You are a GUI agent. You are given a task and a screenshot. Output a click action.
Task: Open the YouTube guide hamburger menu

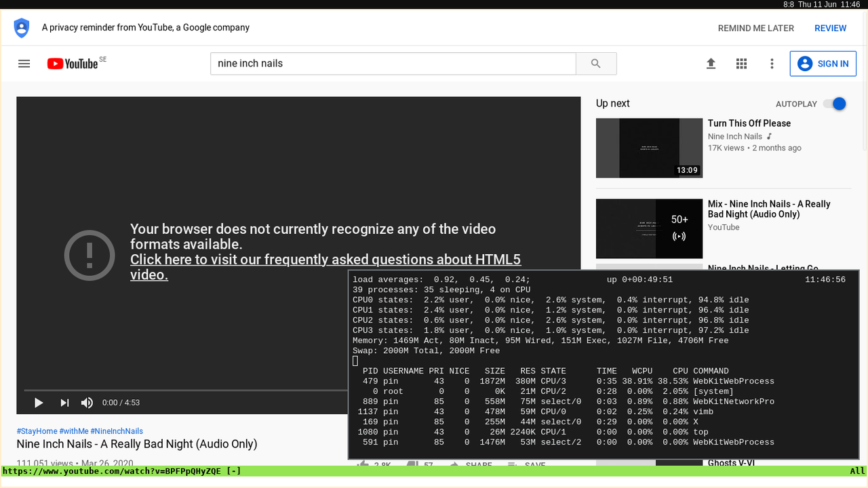pos(24,64)
